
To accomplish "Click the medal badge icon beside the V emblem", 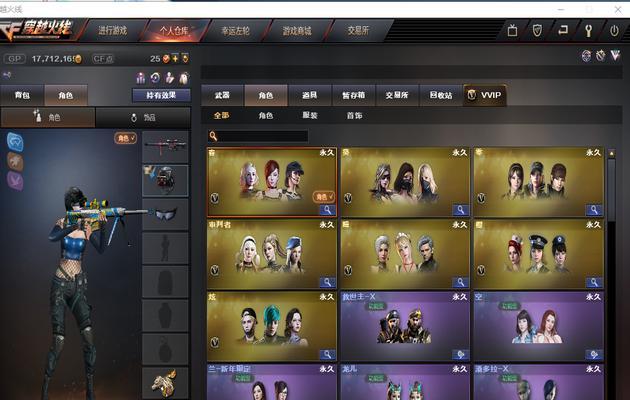I will click(x=600, y=56).
